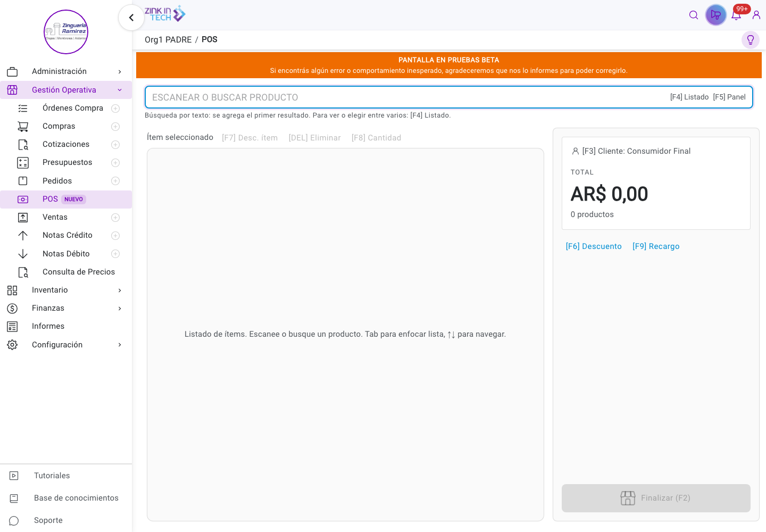
Task: Add new Notas Débito with plus icon
Action: point(115,254)
